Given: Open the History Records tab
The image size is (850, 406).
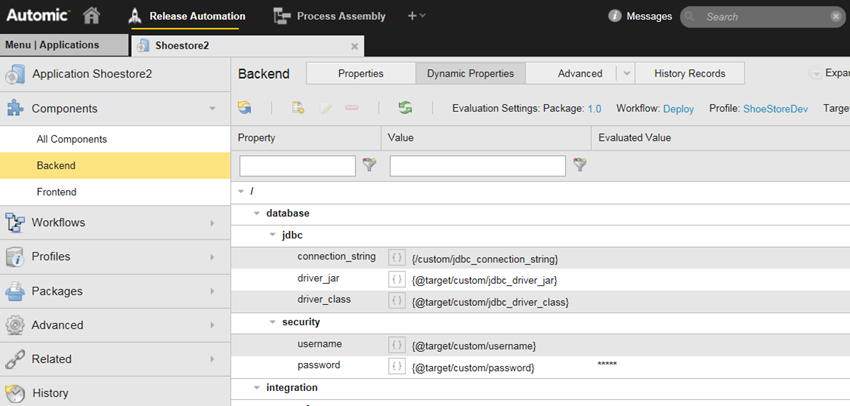Looking at the screenshot, I should tap(689, 74).
